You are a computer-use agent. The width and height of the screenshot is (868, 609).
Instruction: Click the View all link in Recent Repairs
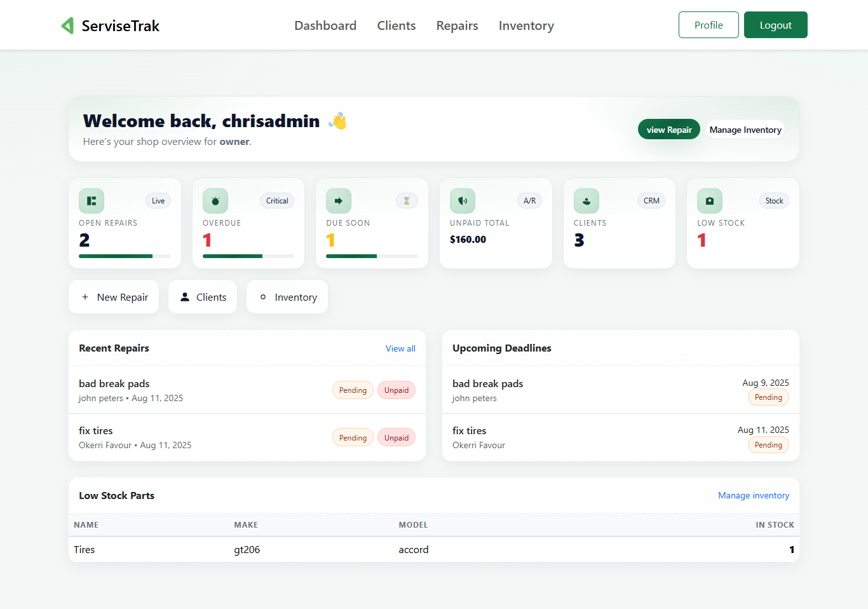[400, 348]
